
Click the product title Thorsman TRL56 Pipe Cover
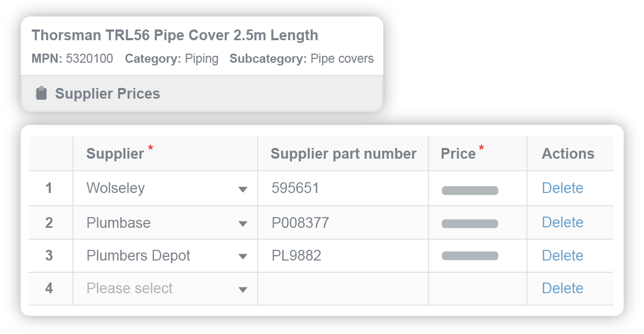coord(175,35)
